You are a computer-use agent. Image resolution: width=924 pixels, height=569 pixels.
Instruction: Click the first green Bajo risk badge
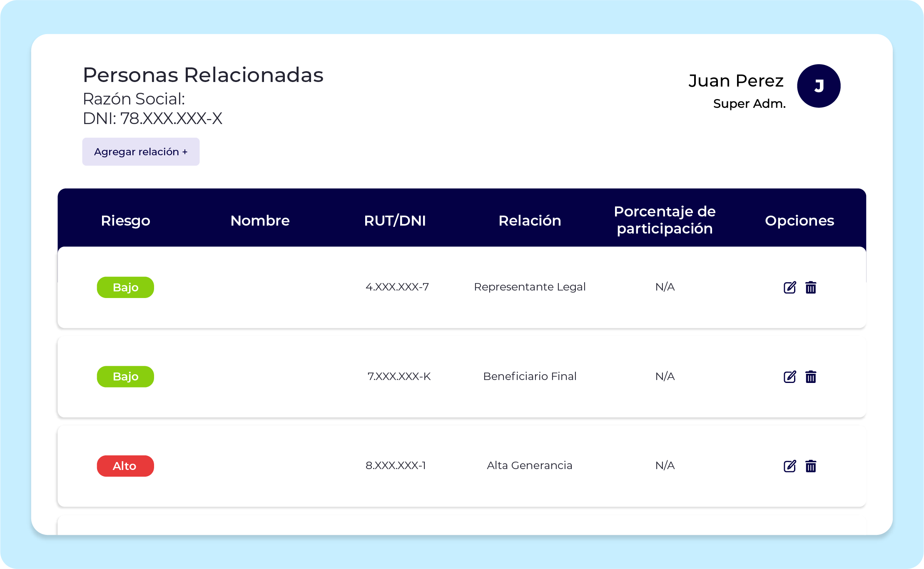click(125, 288)
